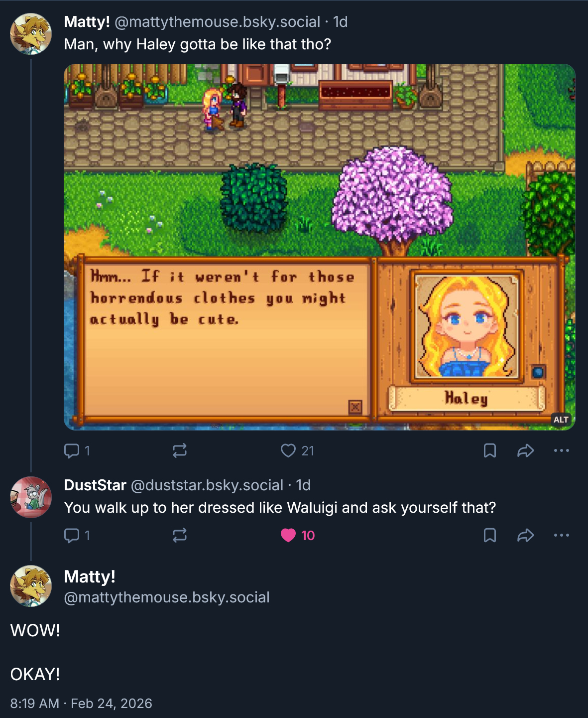The height and width of the screenshot is (718, 588).
Task: Open more options on DustStar's reply
Action: click(x=562, y=536)
